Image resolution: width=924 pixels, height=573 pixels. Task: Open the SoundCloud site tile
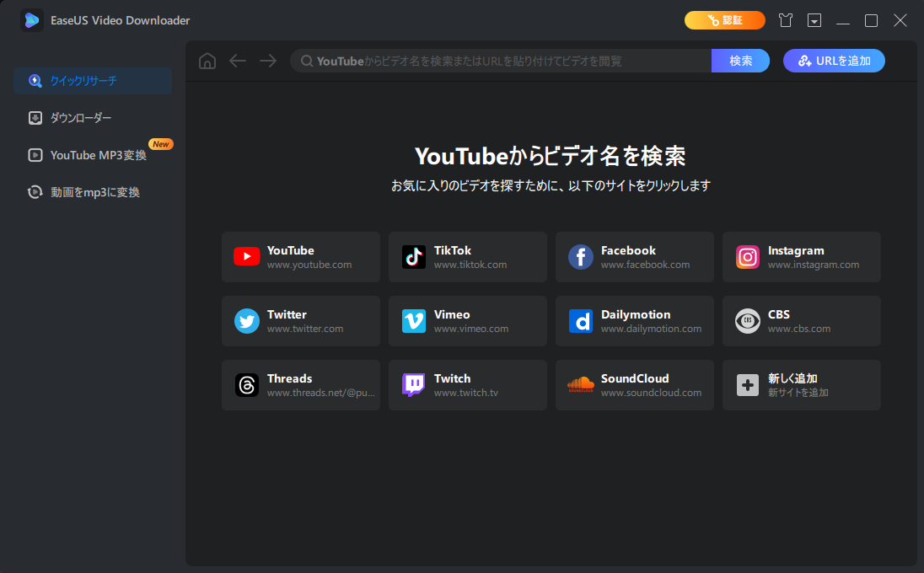[634, 385]
